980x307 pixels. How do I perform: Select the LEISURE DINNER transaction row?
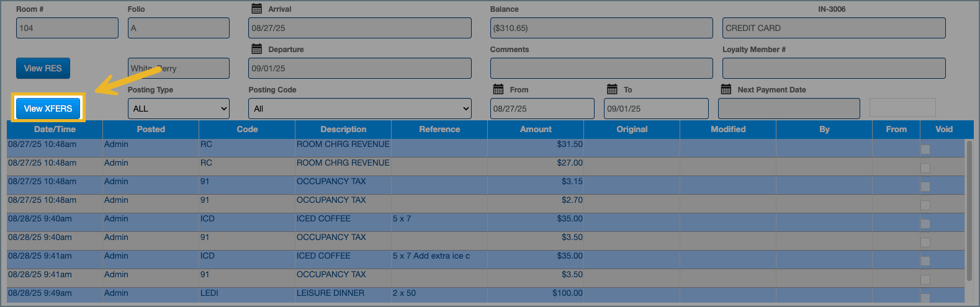330,293
